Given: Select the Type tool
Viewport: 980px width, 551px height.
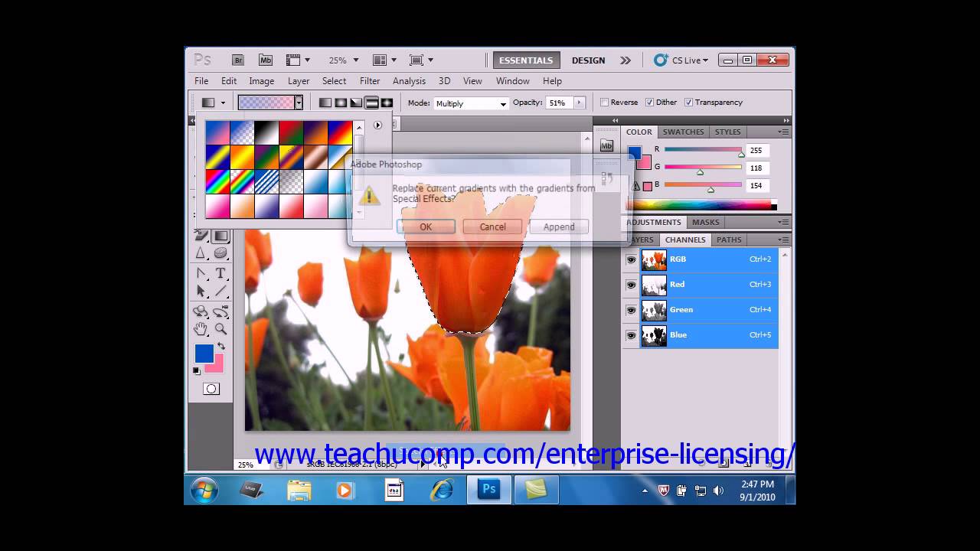Looking at the screenshot, I should pos(220,273).
